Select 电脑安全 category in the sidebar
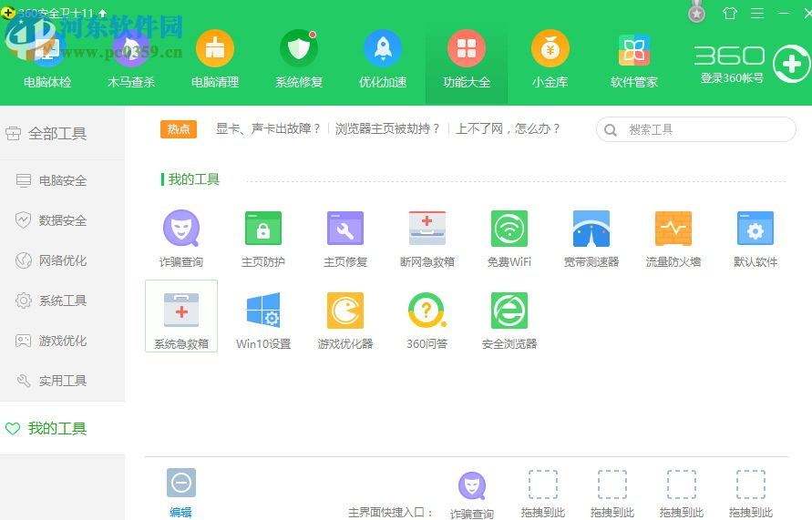This screenshot has height=520, width=812. (x=62, y=180)
